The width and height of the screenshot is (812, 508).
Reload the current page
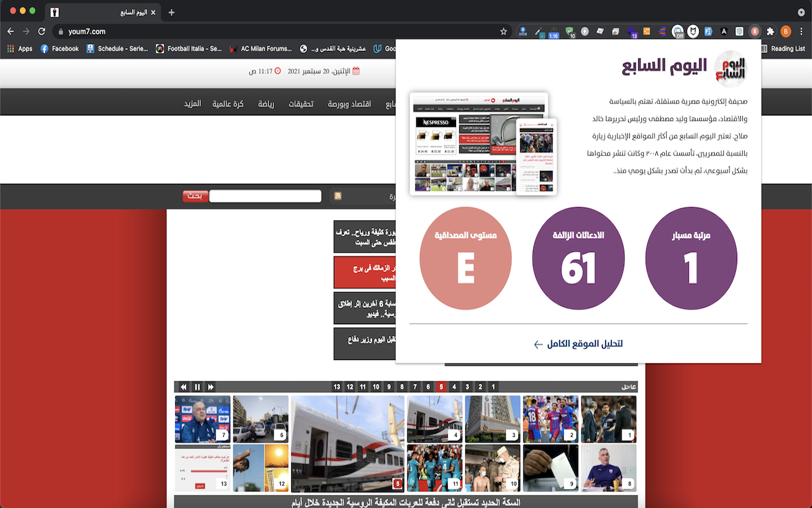(x=41, y=30)
